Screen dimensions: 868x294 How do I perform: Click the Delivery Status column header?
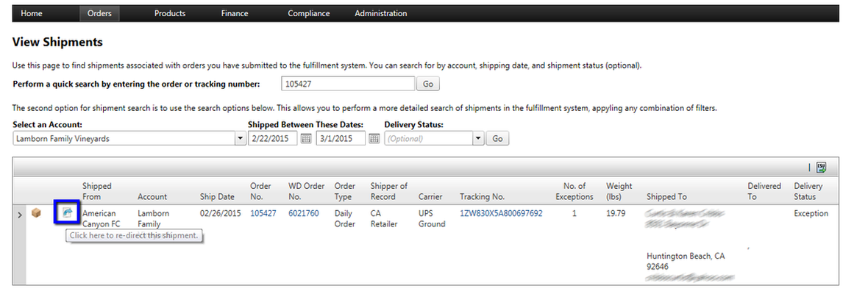[x=808, y=191]
